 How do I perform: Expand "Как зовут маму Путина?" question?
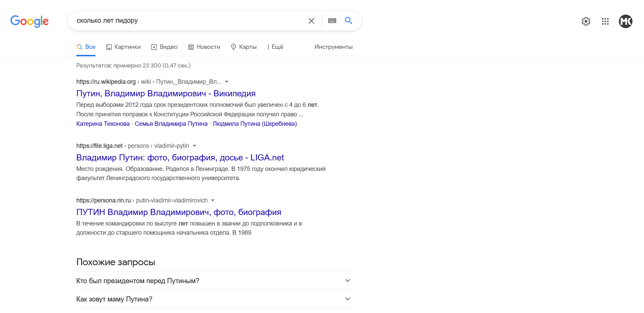pyautogui.click(x=347, y=299)
